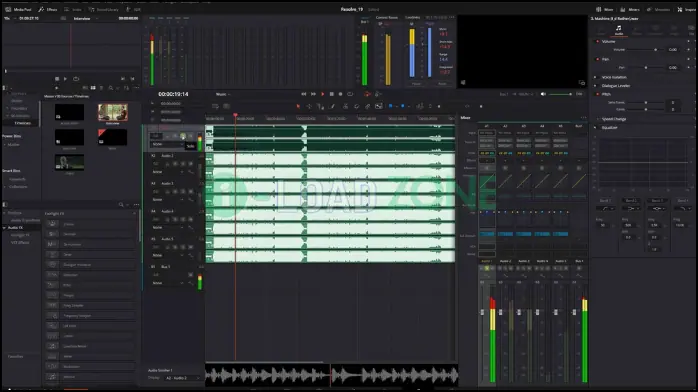Adjust the Inspector Volume slider
The height and width of the screenshot is (392, 698).
[645, 50]
